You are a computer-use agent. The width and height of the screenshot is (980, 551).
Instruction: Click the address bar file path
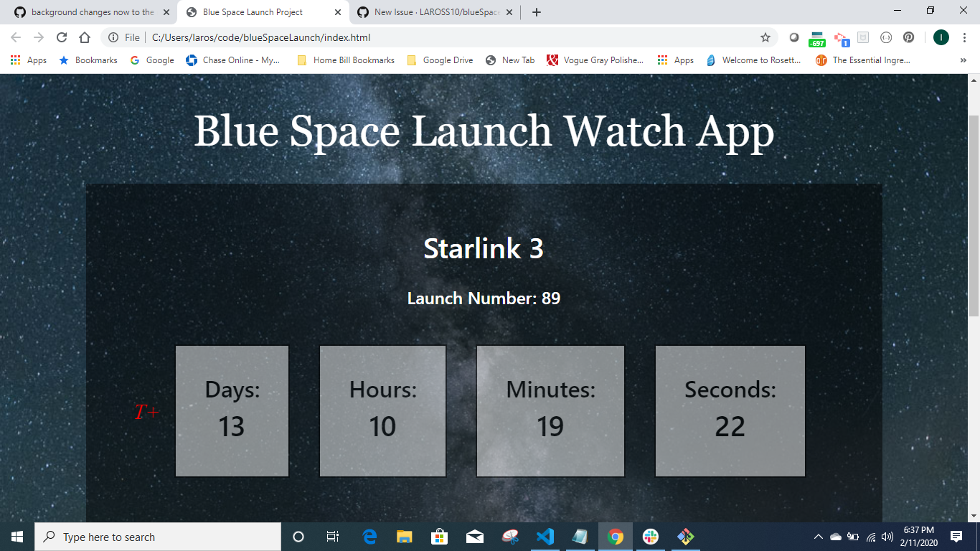(x=261, y=37)
